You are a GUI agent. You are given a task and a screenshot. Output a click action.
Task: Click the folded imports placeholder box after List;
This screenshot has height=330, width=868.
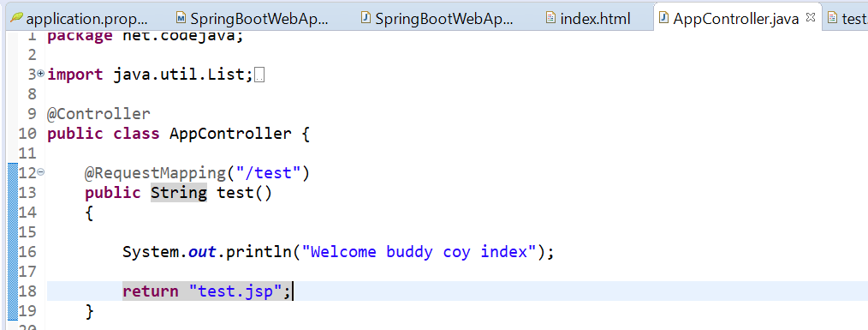click(260, 75)
